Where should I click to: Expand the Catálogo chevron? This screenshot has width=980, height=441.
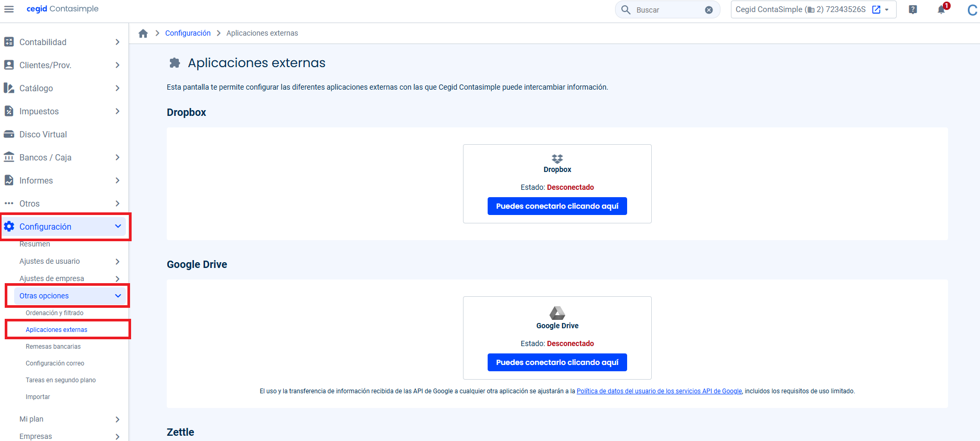pyautogui.click(x=117, y=88)
